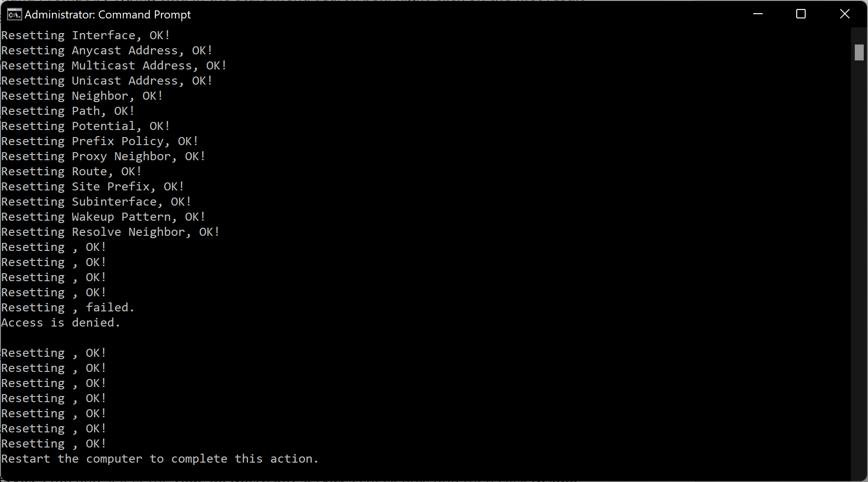Click the 'Resetting Site Prefix' output line
This screenshot has height=482, width=868.
coord(93,187)
